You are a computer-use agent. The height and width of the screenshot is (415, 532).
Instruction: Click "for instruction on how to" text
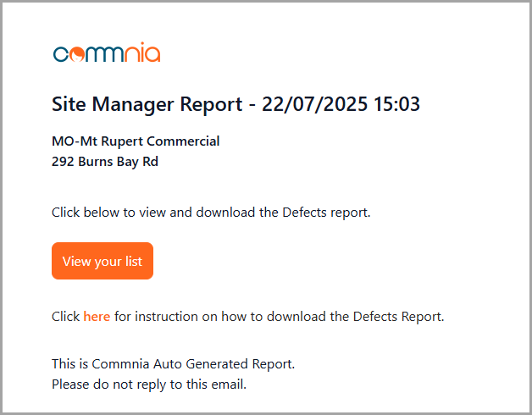point(188,316)
